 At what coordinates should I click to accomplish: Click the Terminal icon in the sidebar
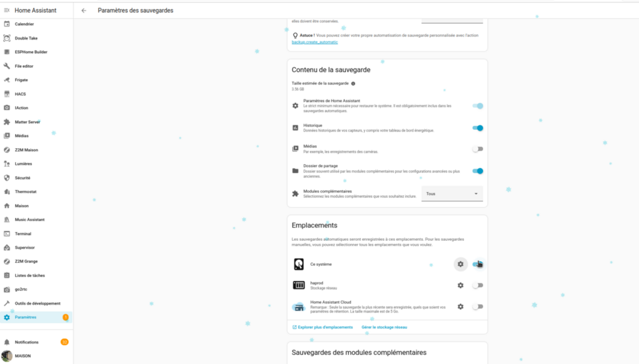click(x=7, y=234)
